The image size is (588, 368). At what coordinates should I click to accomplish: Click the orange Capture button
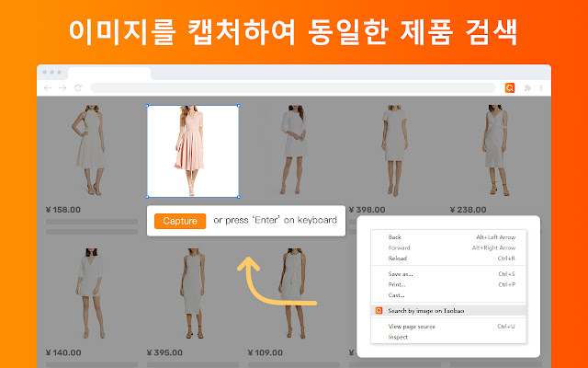(180, 221)
